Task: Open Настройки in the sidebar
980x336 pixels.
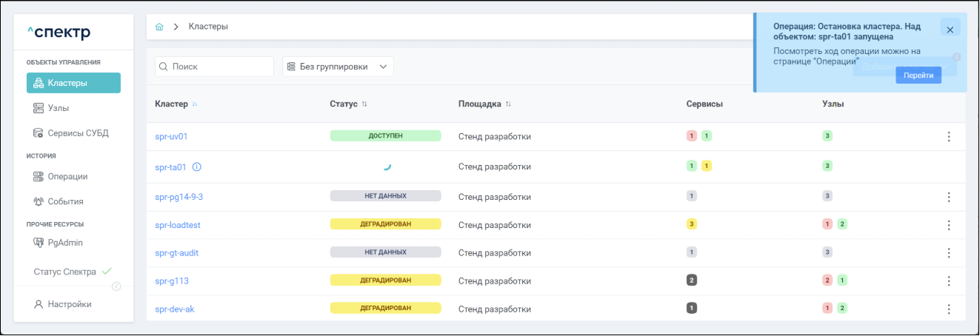Action: (x=69, y=304)
